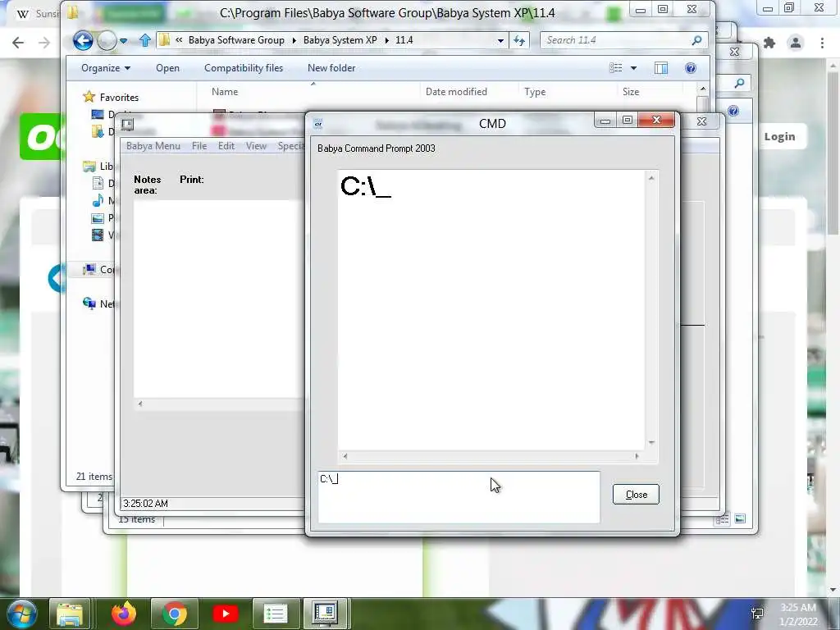Click the CMD output vertical scrollbar down arrow

(x=651, y=442)
